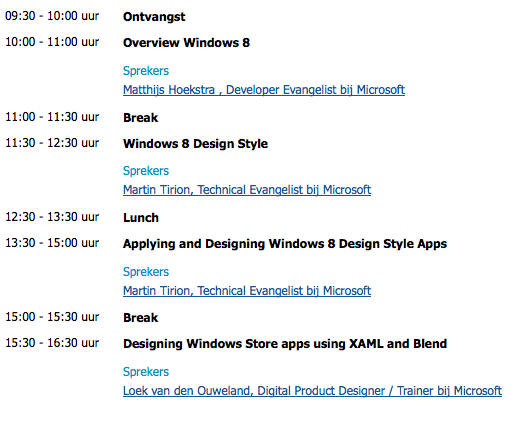Select Designing Windows Store apps using XAML title
The height and width of the screenshot is (426, 532).
(285, 344)
